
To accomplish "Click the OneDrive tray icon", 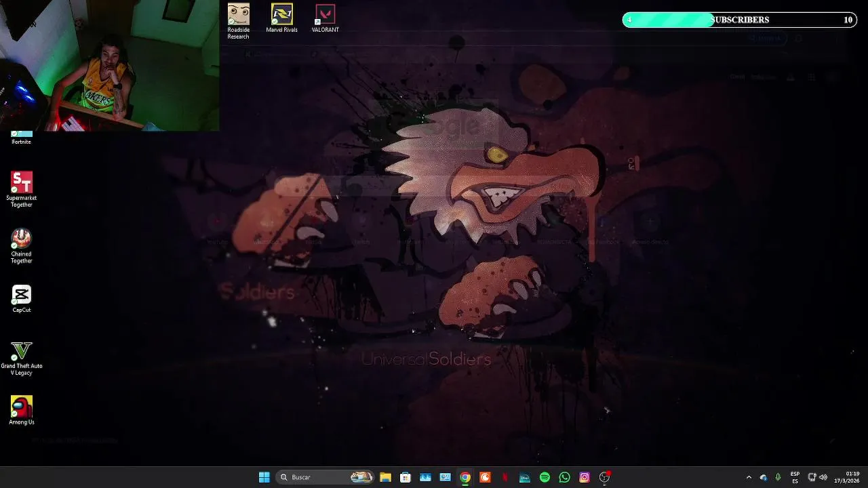I will pyautogui.click(x=764, y=477).
